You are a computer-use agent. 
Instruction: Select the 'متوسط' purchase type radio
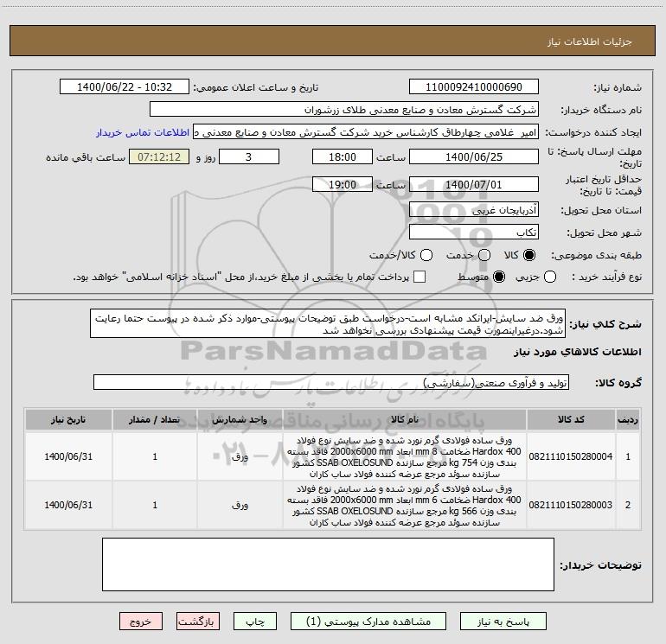[499, 277]
